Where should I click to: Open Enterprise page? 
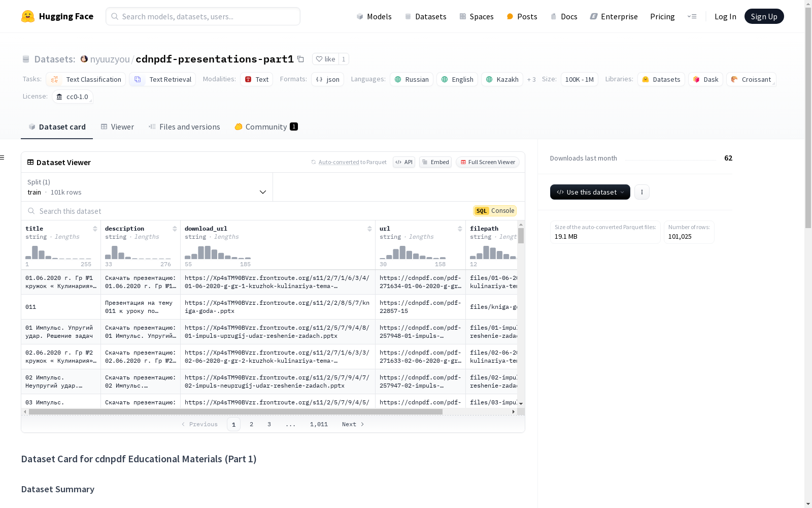[614, 16]
